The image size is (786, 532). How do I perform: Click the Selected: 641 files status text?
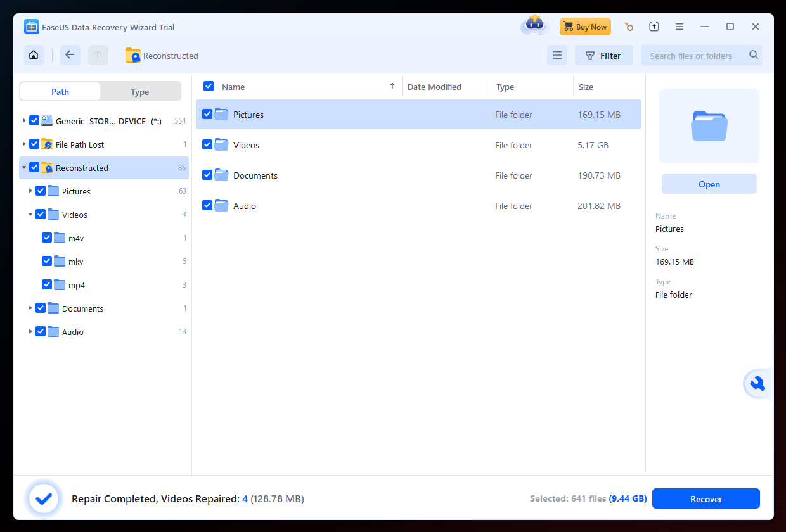[568, 498]
